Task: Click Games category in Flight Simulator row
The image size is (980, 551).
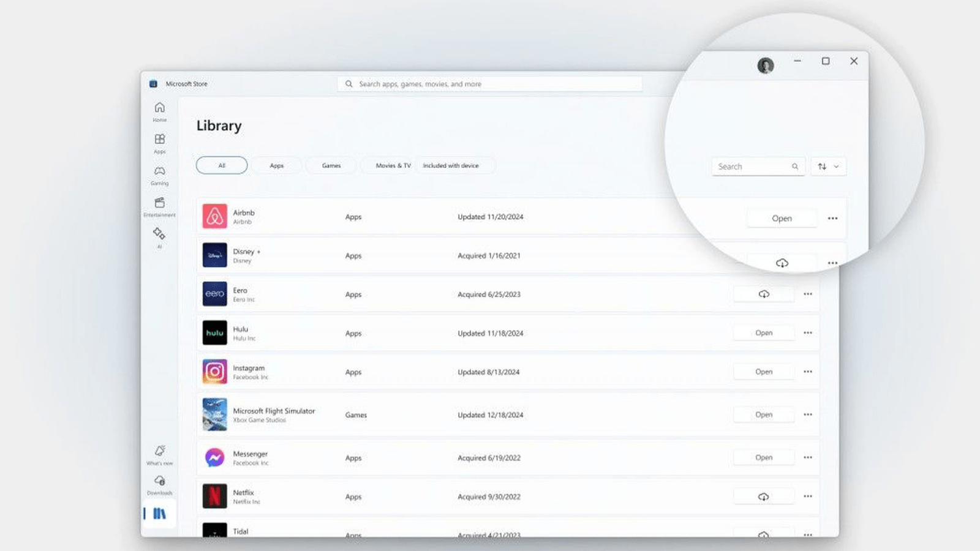Action: (356, 415)
